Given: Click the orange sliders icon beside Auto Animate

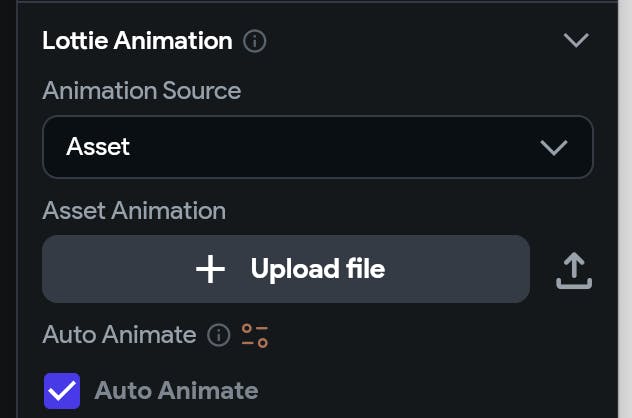Looking at the screenshot, I should pos(255,335).
